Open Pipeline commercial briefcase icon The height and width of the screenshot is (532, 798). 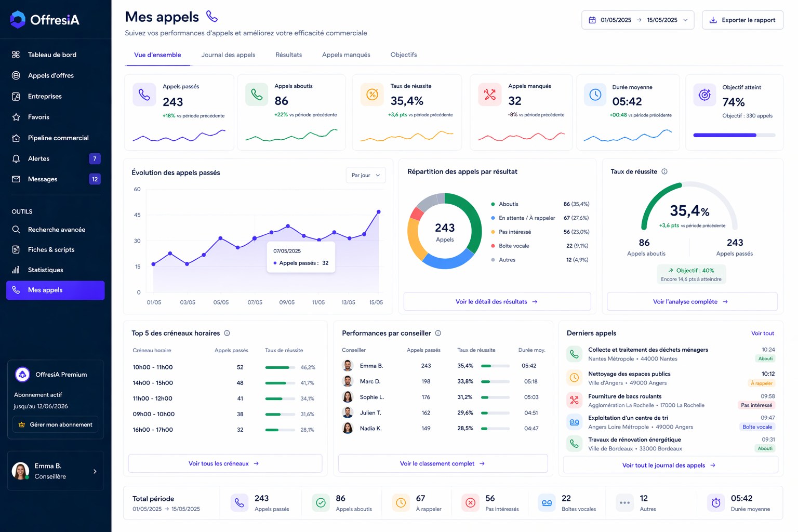point(16,138)
